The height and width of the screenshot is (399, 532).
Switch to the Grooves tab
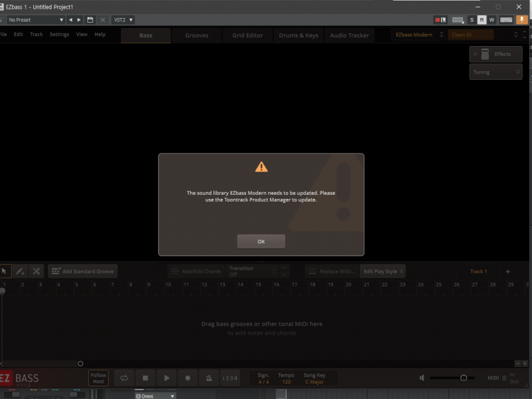(197, 35)
